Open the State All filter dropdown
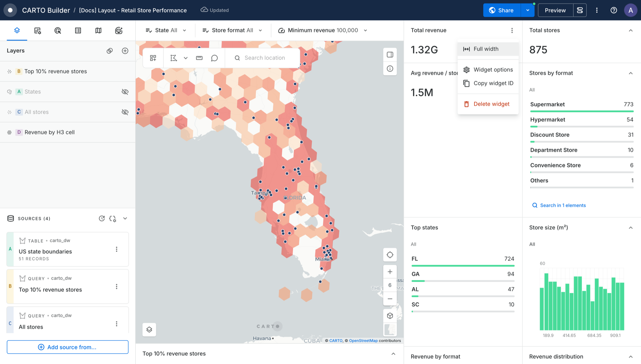Image resolution: width=641 pixels, height=364 pixels. tap(166, 30)
